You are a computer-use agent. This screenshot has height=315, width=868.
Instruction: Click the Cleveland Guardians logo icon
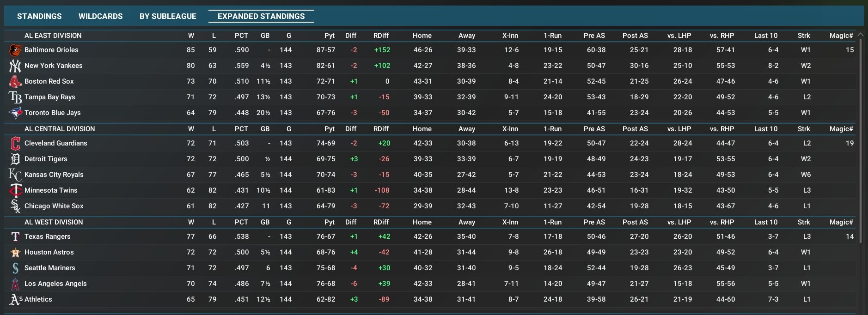click(15, 143)
